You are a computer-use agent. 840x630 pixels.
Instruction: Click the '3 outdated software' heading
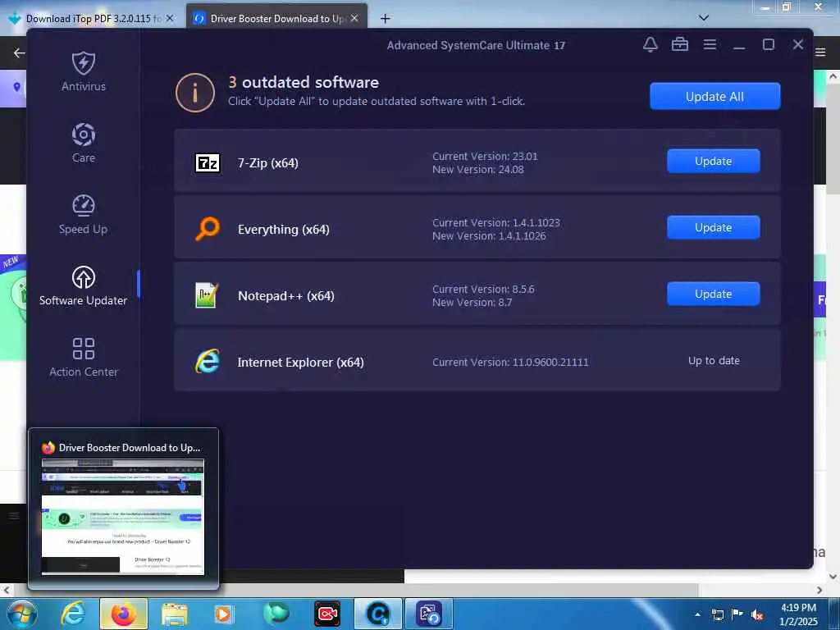tap(304, 82)
